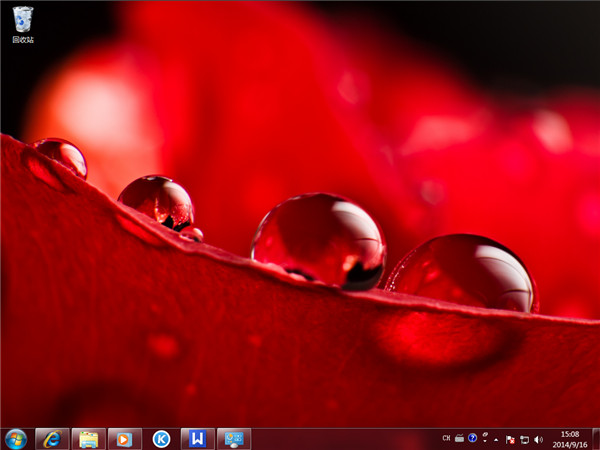This screenshot has height=450, width=600.
Task: Open the blue K music app icon
Action: point(161,439)
